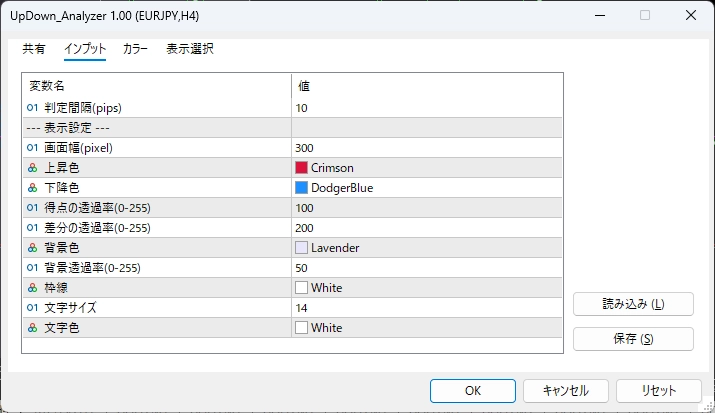715x415 pixels.
Task: Open the カラー tab
Action: [x=135, y=48]
